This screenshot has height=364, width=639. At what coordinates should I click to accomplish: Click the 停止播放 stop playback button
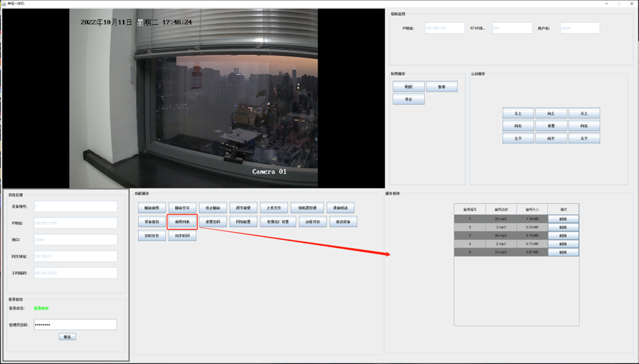(x=213, y=208)
